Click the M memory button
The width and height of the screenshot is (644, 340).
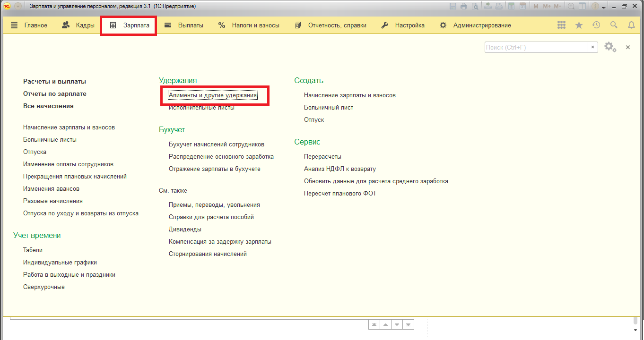536,6
